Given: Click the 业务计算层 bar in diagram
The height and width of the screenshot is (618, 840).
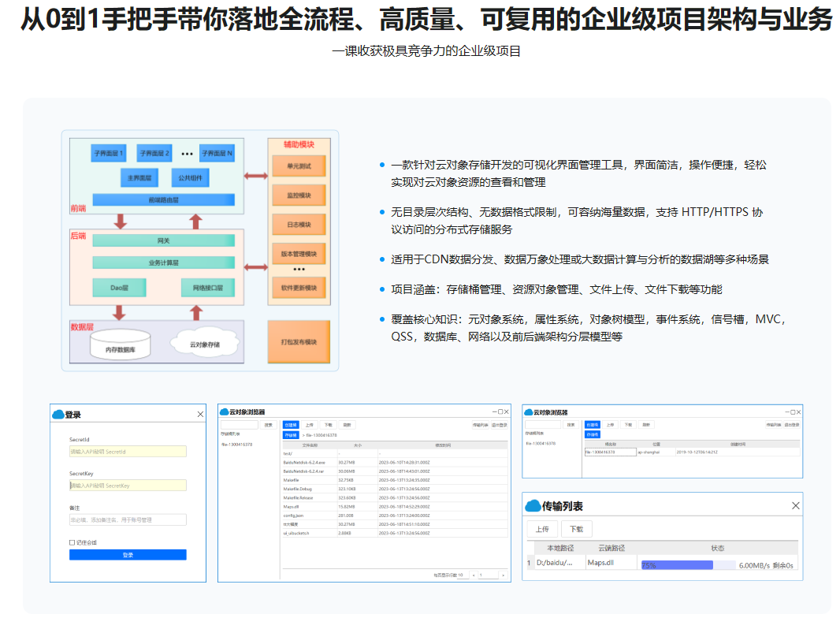Looking at the screenshot, I should [x=163, y=262].
